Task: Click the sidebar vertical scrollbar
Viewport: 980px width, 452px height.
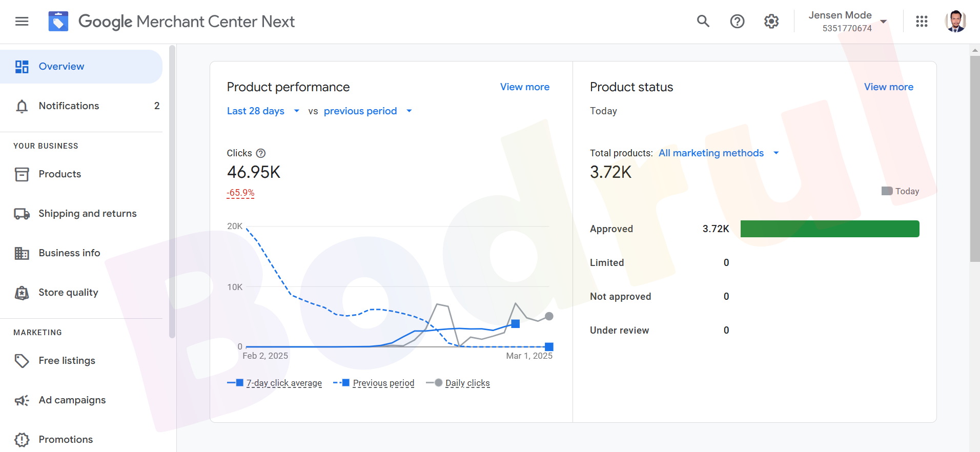Action: 172,192
